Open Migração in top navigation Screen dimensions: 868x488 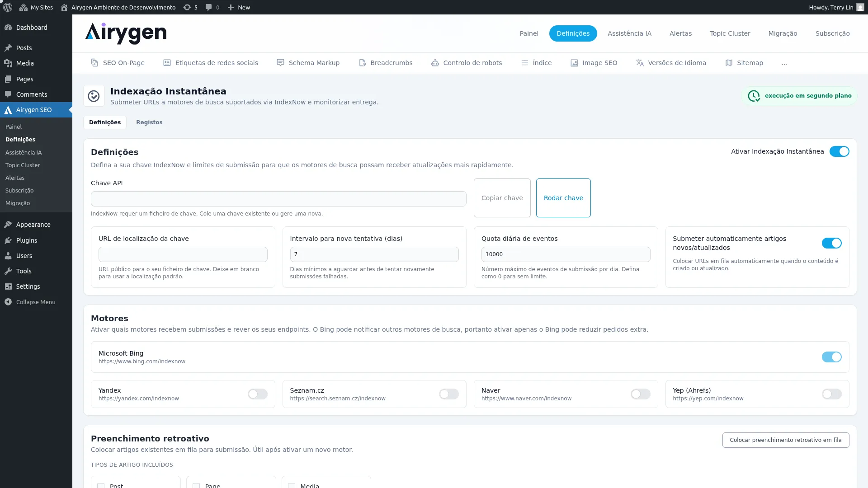pos(783,33)
